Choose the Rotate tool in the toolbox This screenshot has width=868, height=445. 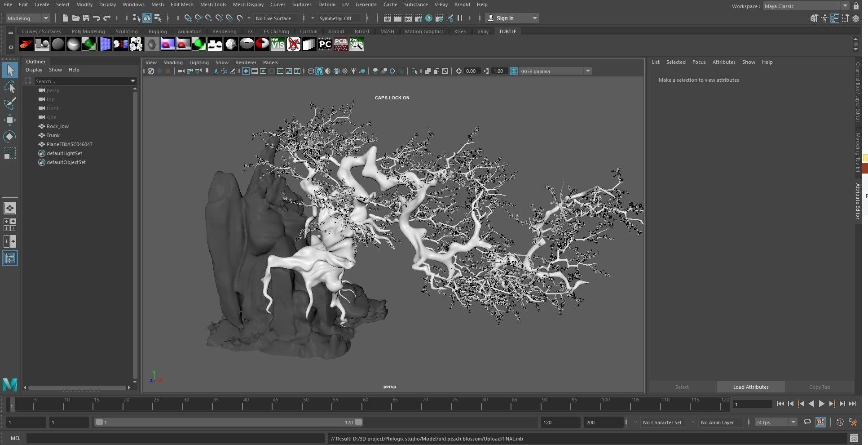[10, 136]
